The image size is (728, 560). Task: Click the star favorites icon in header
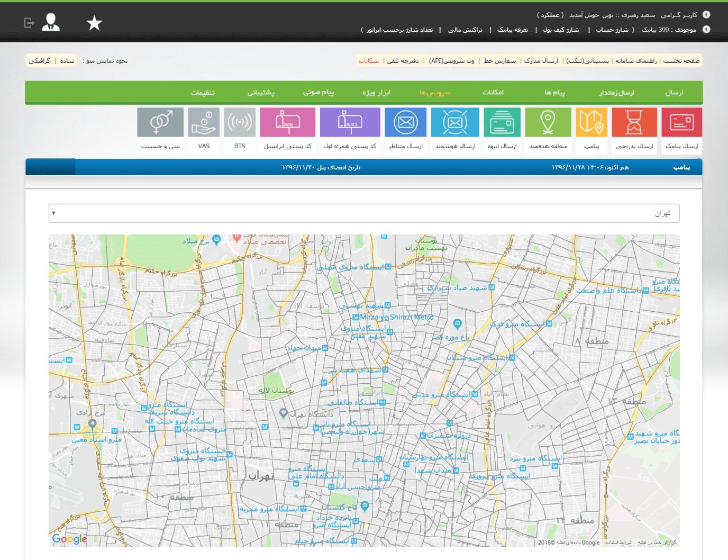(94, 23)
